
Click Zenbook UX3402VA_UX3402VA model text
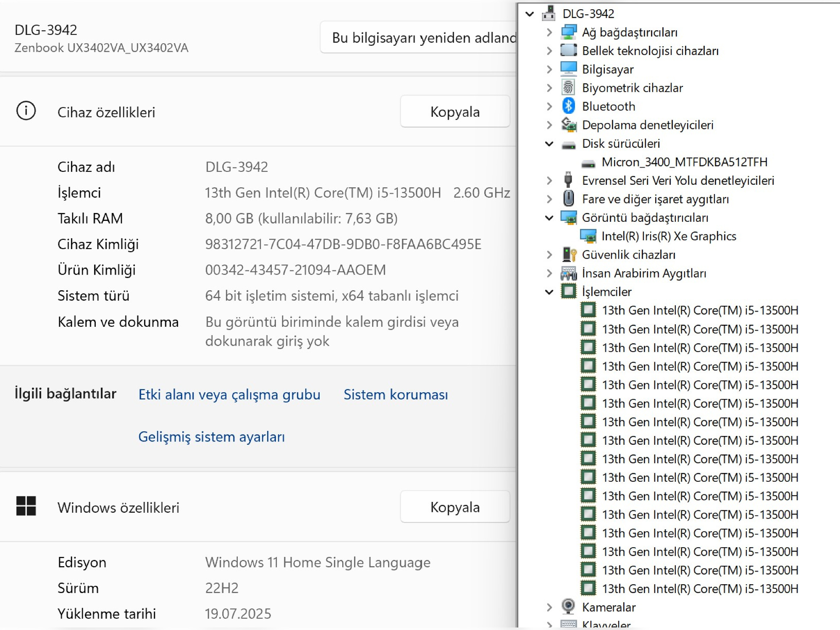pyautogui.click(x=101, y=48)
